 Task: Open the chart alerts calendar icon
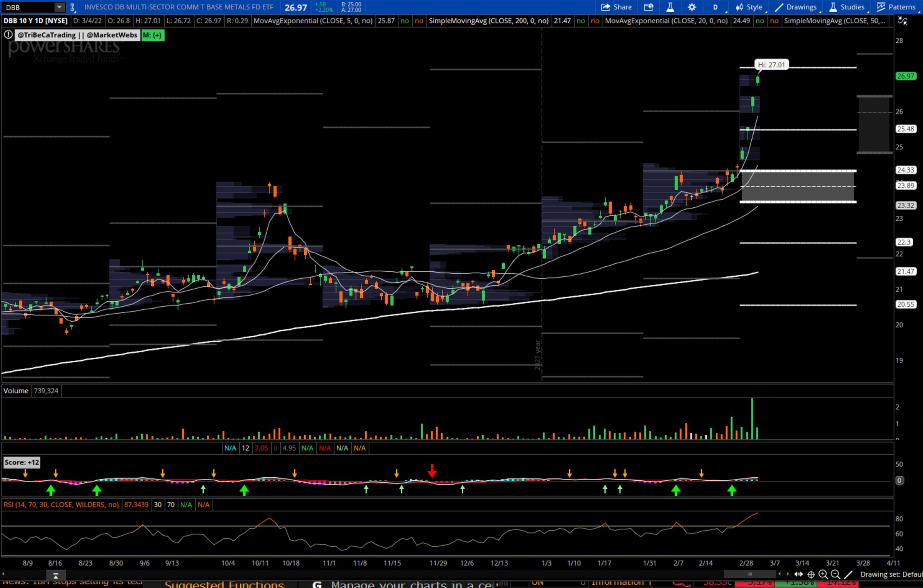(648, 7)
